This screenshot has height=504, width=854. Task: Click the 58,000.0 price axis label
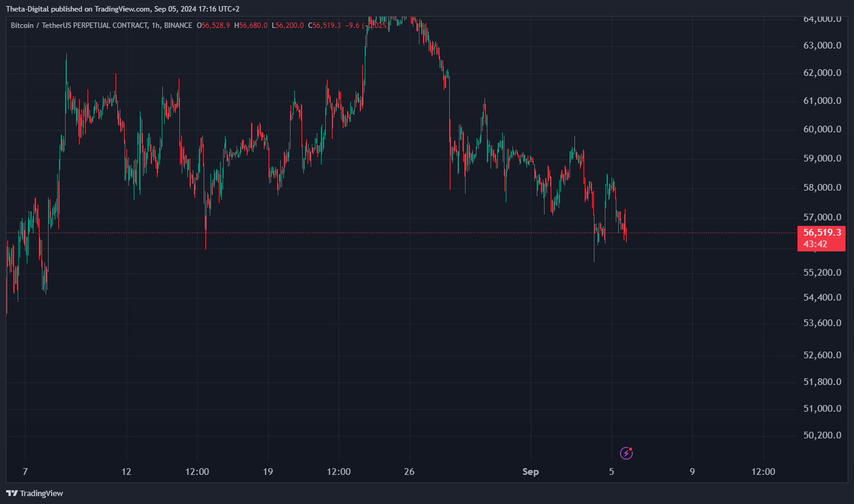click(x=822, y=188)
